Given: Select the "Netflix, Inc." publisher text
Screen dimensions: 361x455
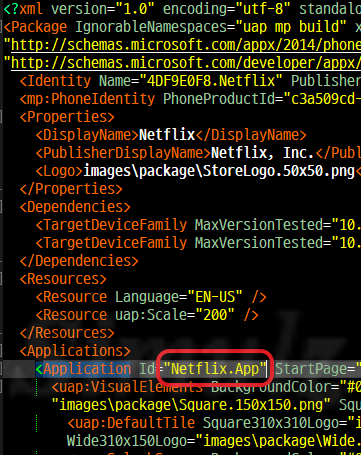Looking at the screenshot, I should 263,153.
